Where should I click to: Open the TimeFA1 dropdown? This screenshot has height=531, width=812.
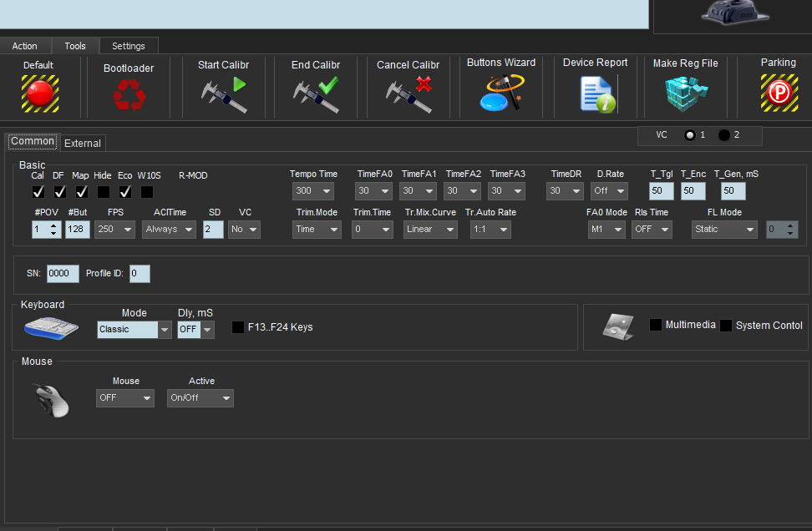point(418,191)
